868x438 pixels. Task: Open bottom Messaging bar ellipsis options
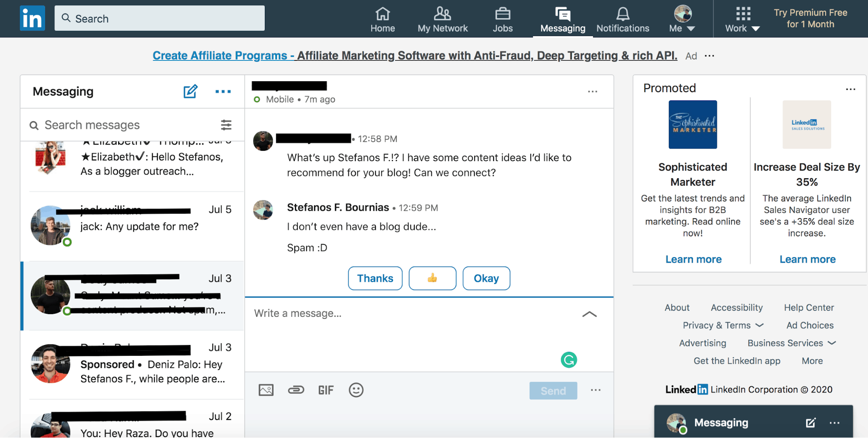point(834,423)
